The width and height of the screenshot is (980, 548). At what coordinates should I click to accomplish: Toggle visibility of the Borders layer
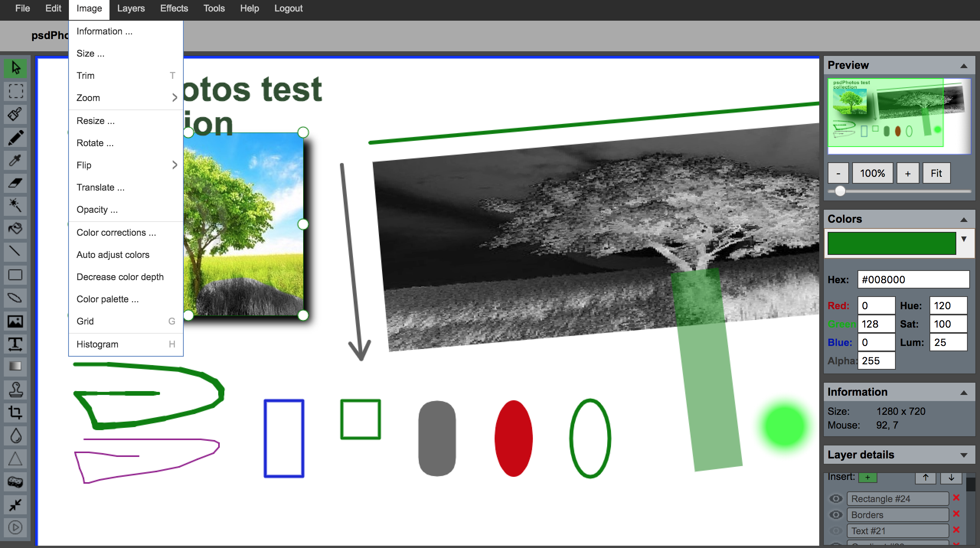[x=836, y=515]
